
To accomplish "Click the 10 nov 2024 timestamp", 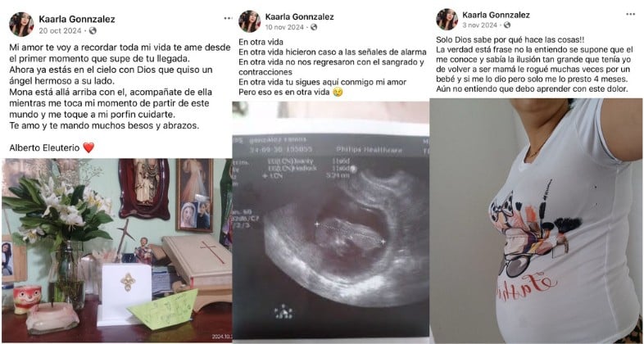I will click(284, 27).
